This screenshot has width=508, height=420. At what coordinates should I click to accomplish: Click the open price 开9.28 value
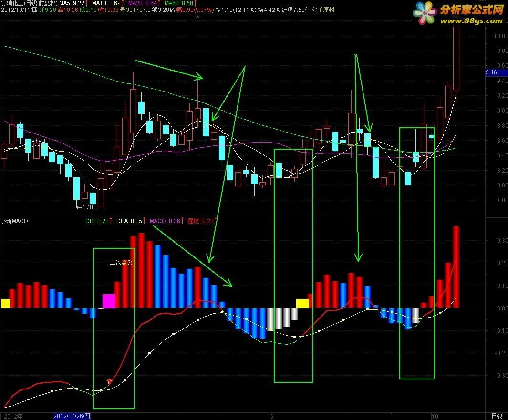tap(48, 10)
